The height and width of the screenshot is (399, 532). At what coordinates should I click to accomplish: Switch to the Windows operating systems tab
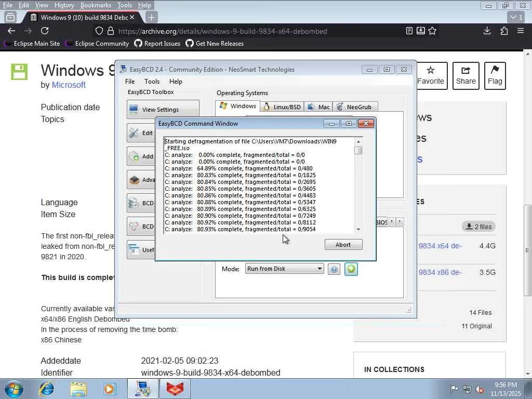(238, 106)
